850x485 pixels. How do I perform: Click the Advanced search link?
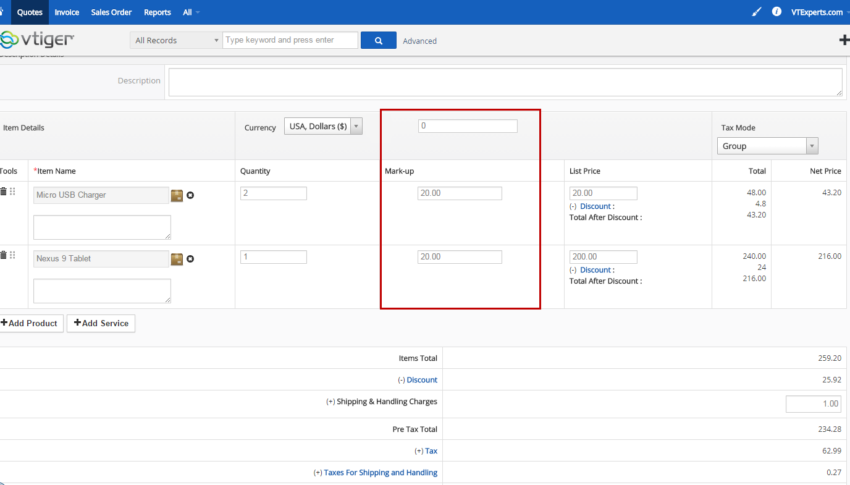click(420, 41)
